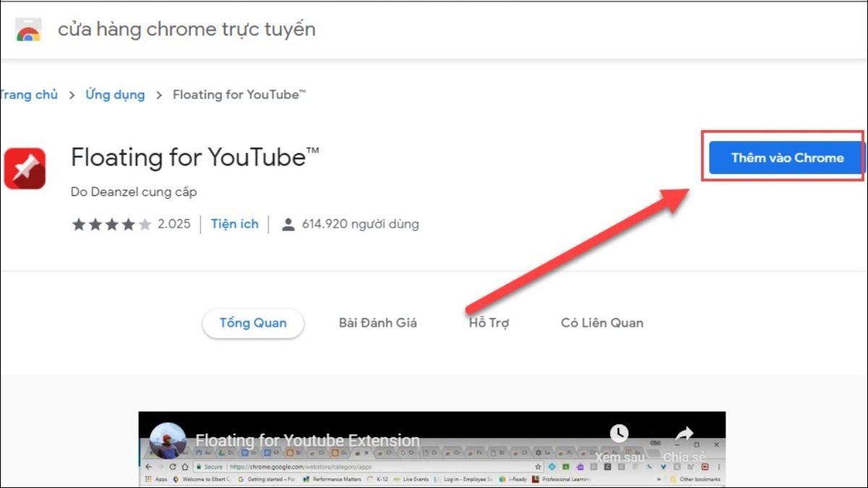Switch to the Có Liên Quan tab
The height and width of the screenshot is (488, 868).
pos(602,323)
